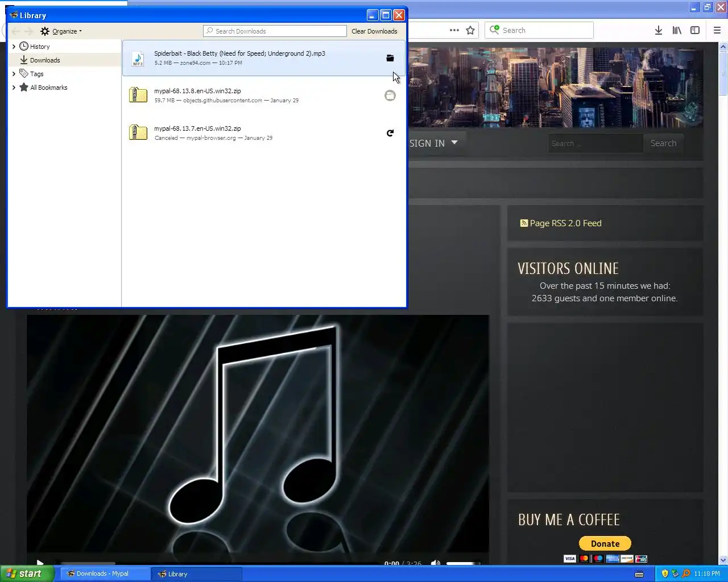Image resolution: width=728 pixels, height=582 pixels.
Task: Click the zip icon of mypal-68.13.7.en-US.win32.zip
Action: pyautogui.click(x=138, y=132)
